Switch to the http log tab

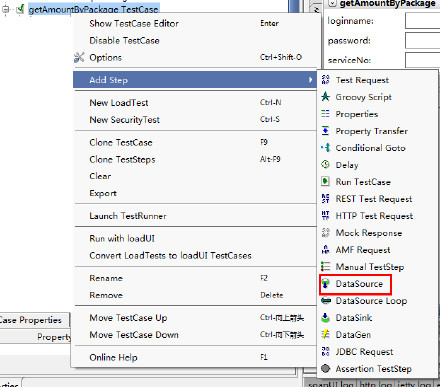tap(376, 384)
